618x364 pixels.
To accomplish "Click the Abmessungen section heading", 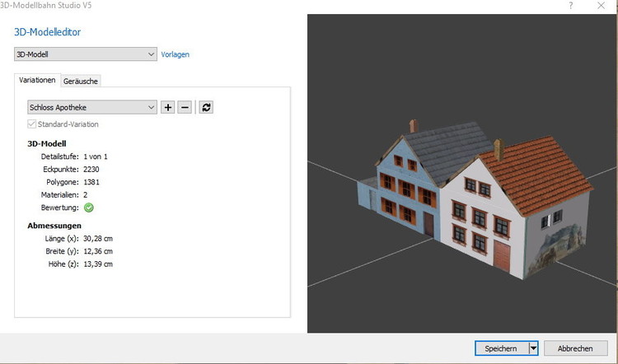I will (x=54, y=226).
